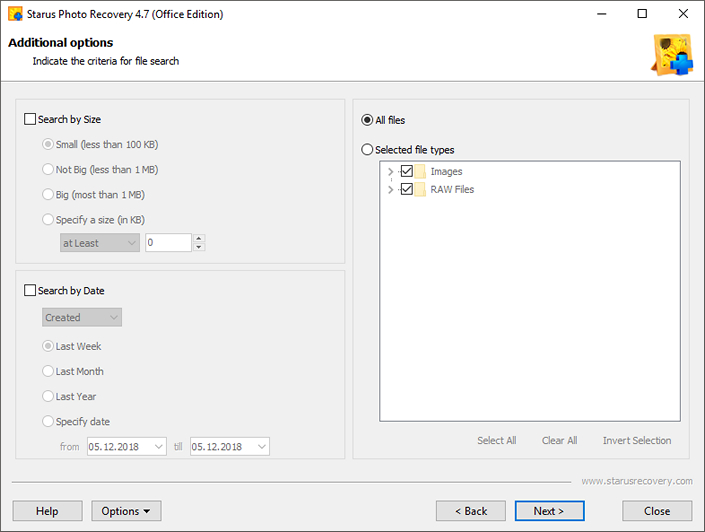
Task: Expand the Images tree node
Action: pyautogui.click(x=390, y=171)
